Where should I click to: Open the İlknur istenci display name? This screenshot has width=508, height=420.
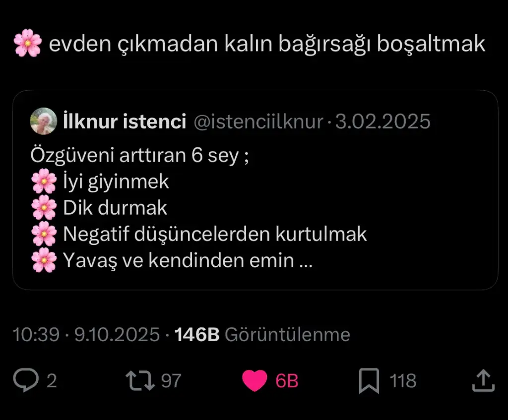pyautogui.click(x=125, y=121)
